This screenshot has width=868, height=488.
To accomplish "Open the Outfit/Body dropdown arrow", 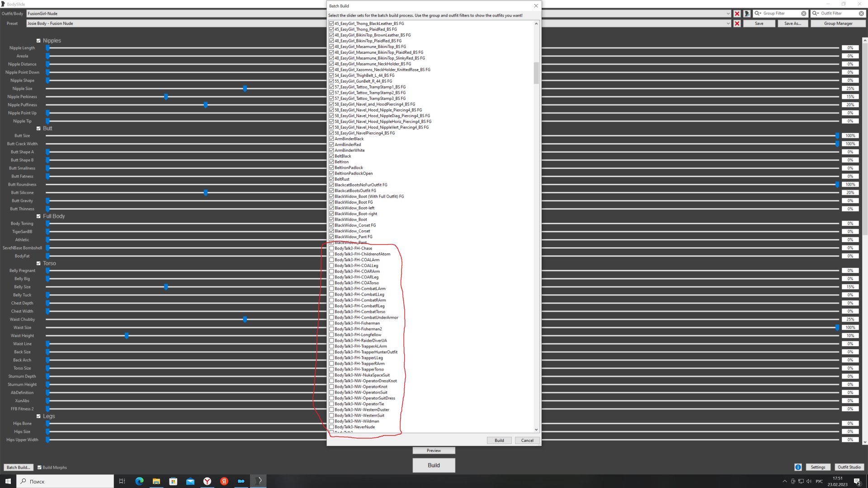I will coord(728,14).
